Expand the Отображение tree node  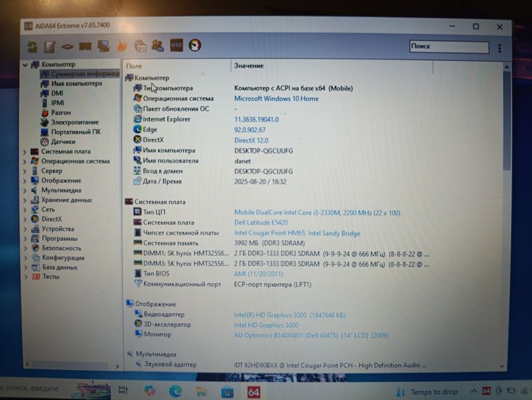(x=25, y=181)
